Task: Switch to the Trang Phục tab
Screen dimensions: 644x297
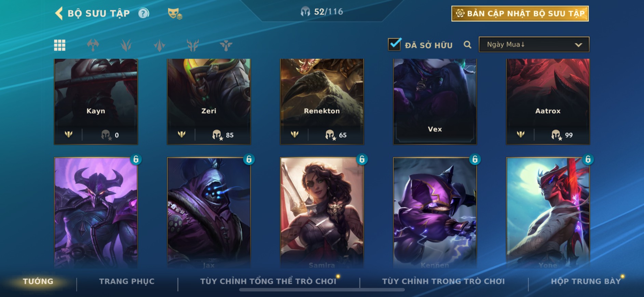Action: (x=127, y=281)
